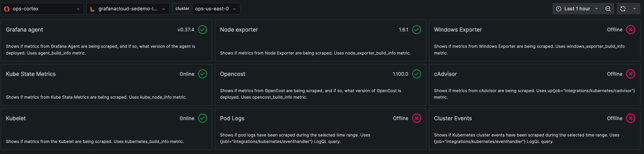
Task: Click the green check icon for Grafana agent
Action: pos(202,30)
